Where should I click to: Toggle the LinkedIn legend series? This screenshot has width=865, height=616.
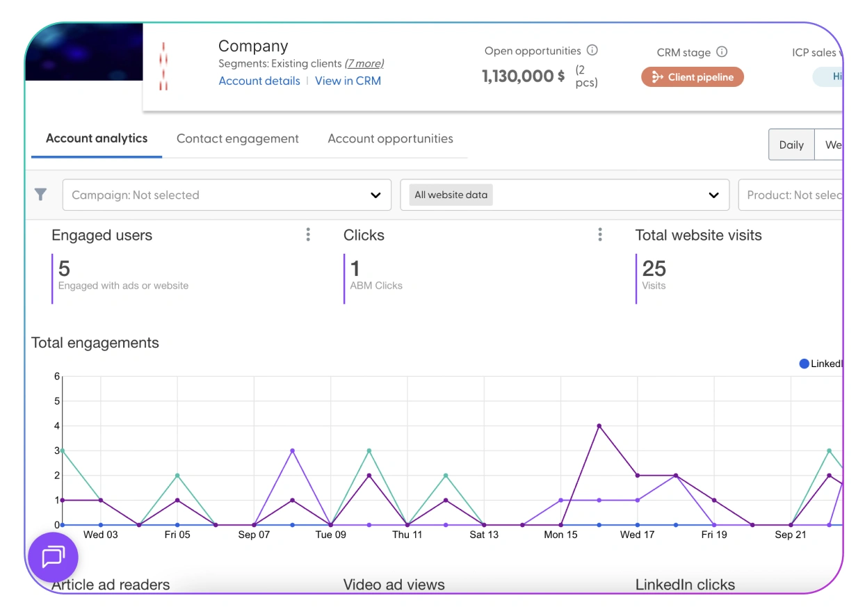pyautogui.click(x=822, y=364)
